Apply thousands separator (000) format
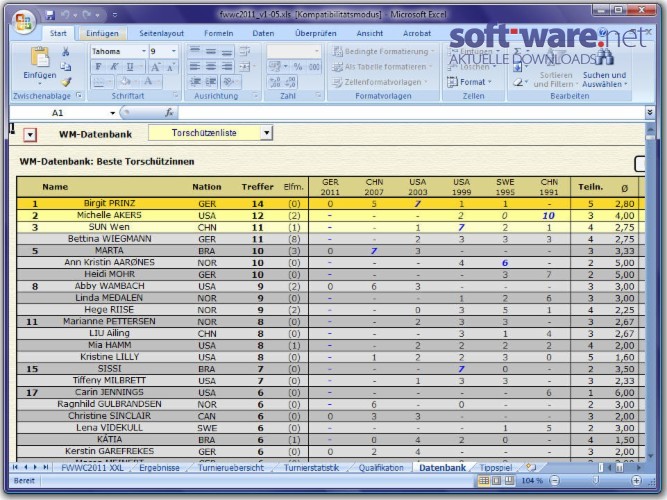The image size is (667, 500). click(x=314, y=67)
